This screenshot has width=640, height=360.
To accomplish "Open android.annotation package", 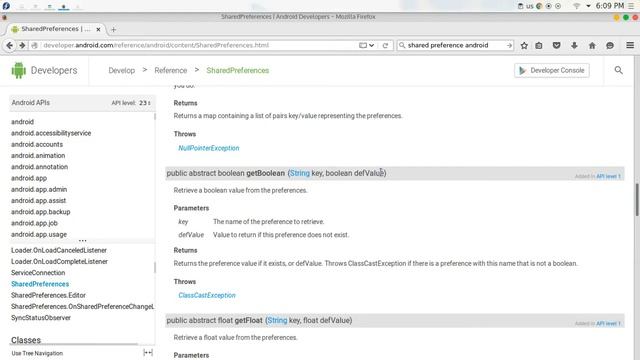I will pos(40,167).
